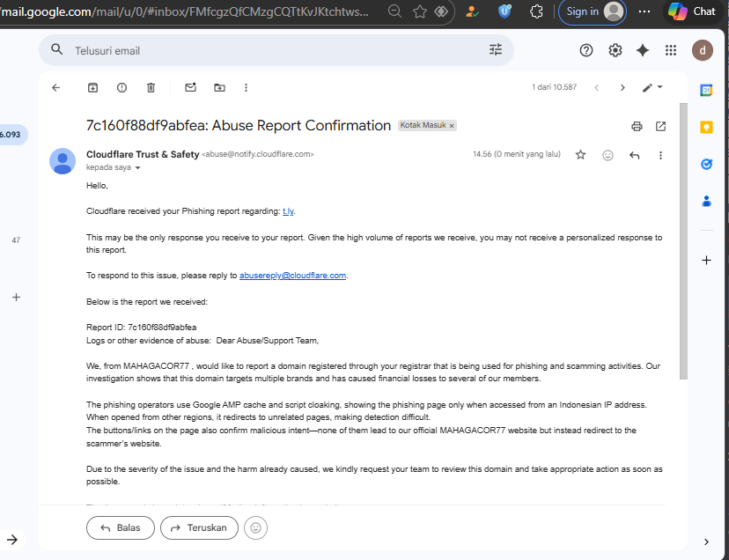Screen dimensions: 729x560
Task: Star the Cloudflare email
Action: point(581,155)
